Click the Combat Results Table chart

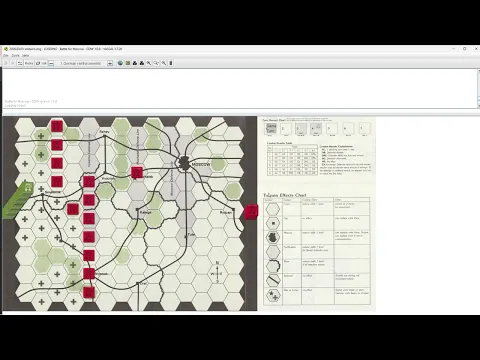click(292, 160)
